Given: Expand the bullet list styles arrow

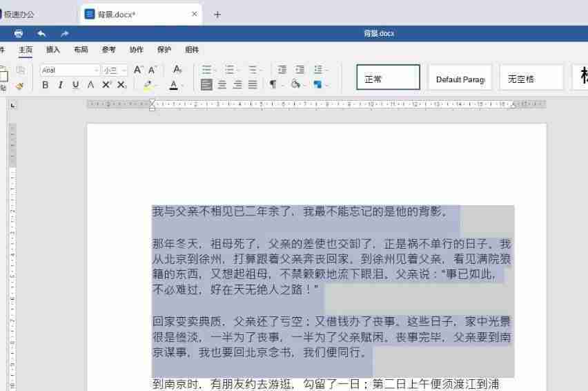Looking at the screenshot, I should [x=215, y=70].
